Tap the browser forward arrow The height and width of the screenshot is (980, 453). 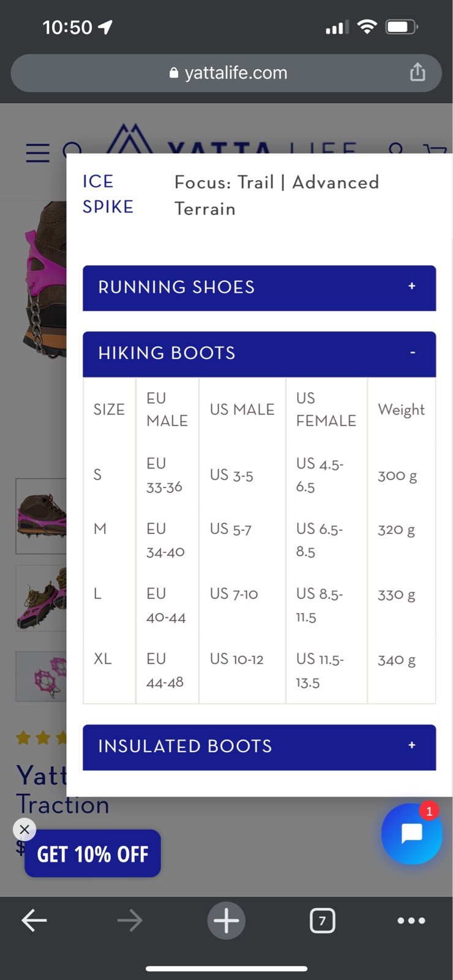(x=130, y=920)
